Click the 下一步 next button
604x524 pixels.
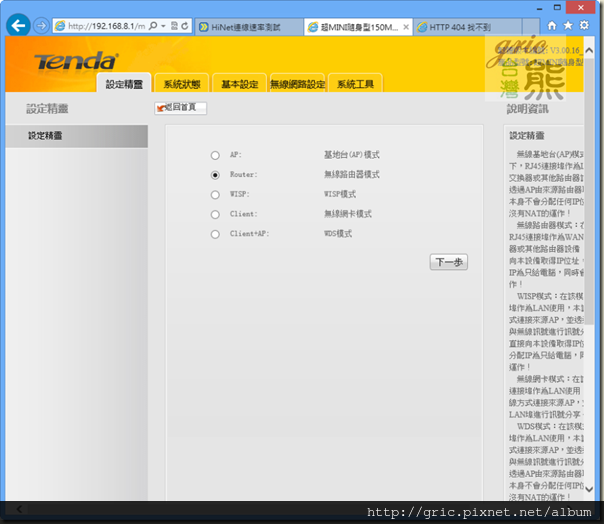(x=448, y=262)
